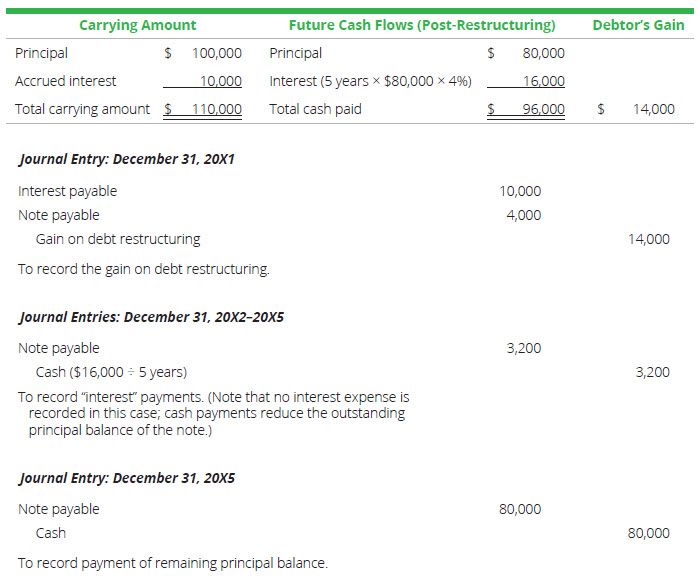
Task: Select the Total cash paid label
Action: pos(315,109)
